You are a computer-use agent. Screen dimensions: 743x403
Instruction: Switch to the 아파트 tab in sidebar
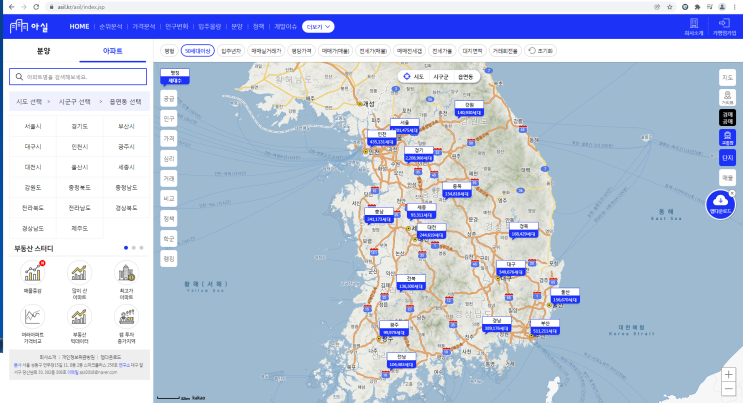pyautogui.click(x=113, y=51)
